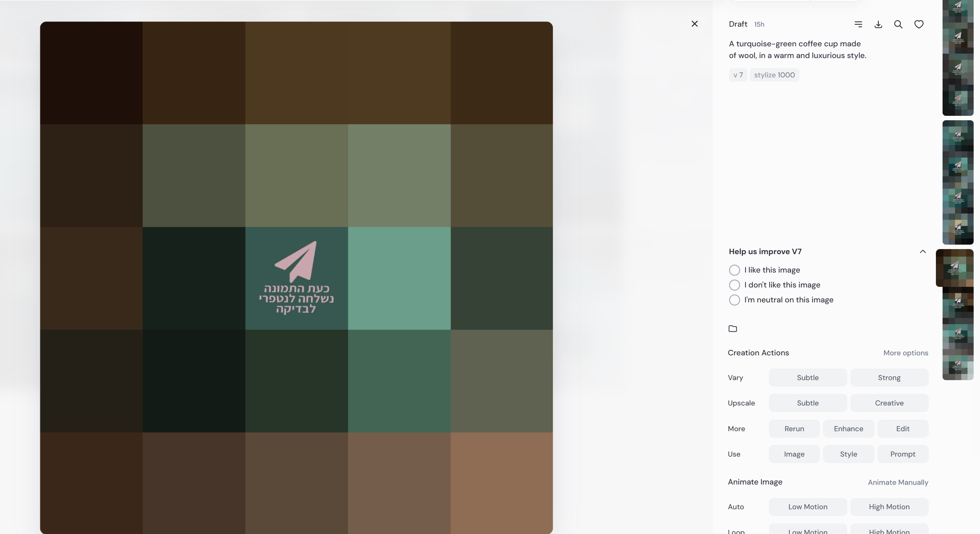Collapse the 'Help us improve V7' section
This screenshot has height=534, width=980.
pos(923,252)
